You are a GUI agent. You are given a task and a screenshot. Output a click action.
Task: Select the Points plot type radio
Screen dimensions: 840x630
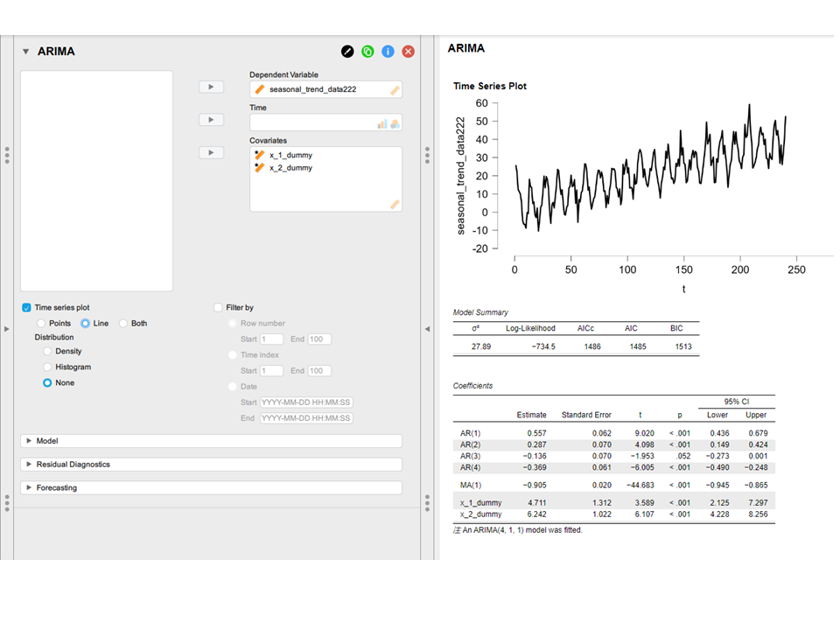pos(40,324)
